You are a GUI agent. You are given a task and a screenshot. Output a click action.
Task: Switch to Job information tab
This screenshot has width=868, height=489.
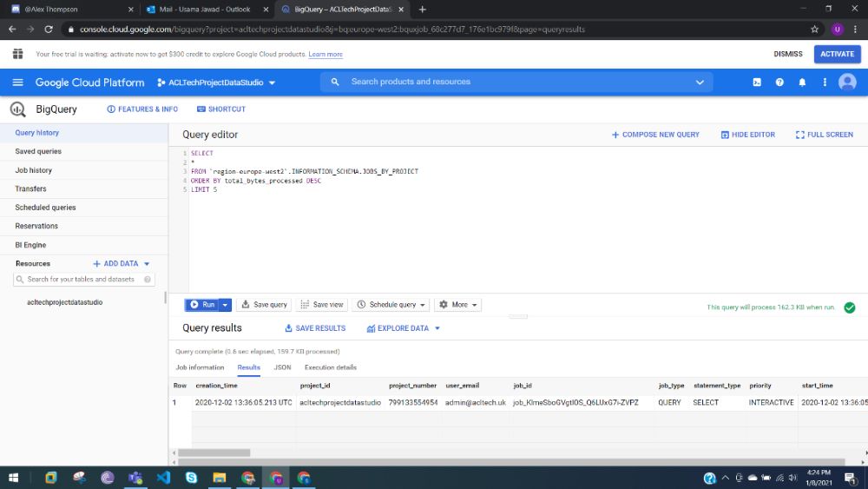pyautogui.click(x=200, y=367)
